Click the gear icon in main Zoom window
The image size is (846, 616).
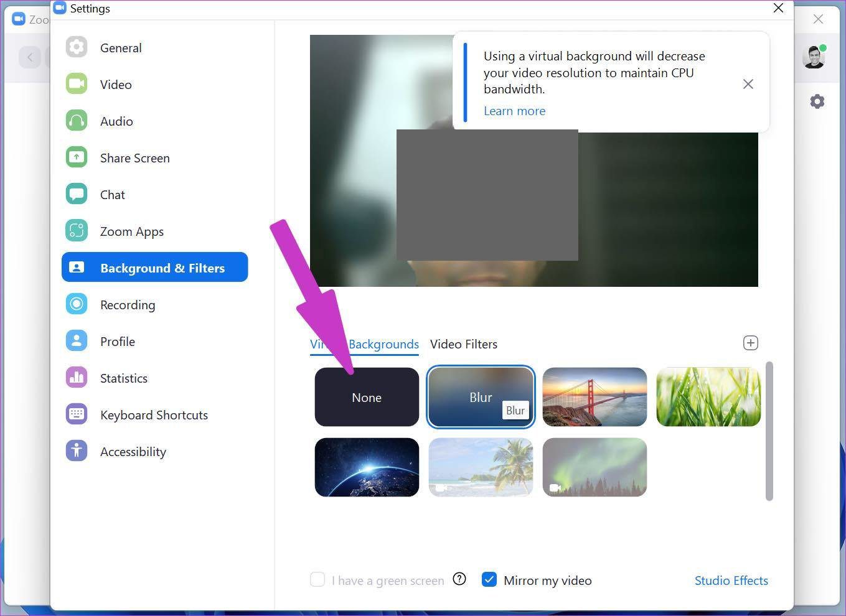coord(817,101)
